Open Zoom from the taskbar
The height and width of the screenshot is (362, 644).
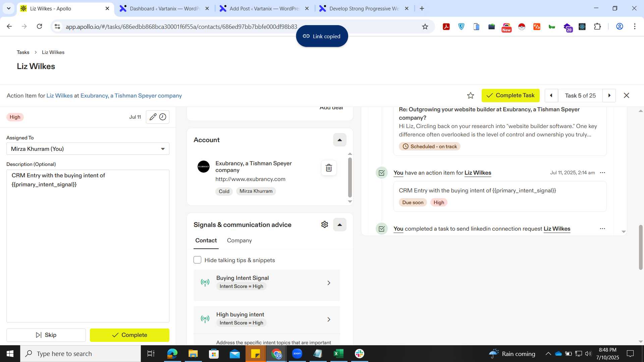(x=297, y=354)
